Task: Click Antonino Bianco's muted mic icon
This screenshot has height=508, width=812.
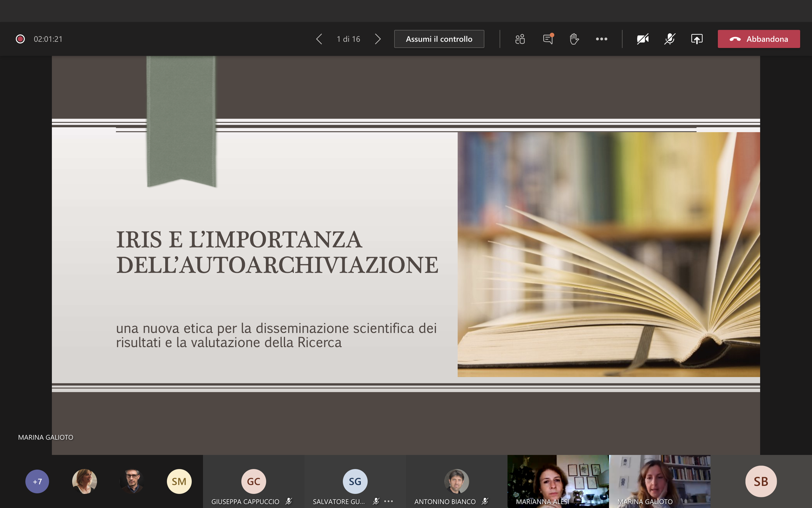Action: tap(485, 501)
